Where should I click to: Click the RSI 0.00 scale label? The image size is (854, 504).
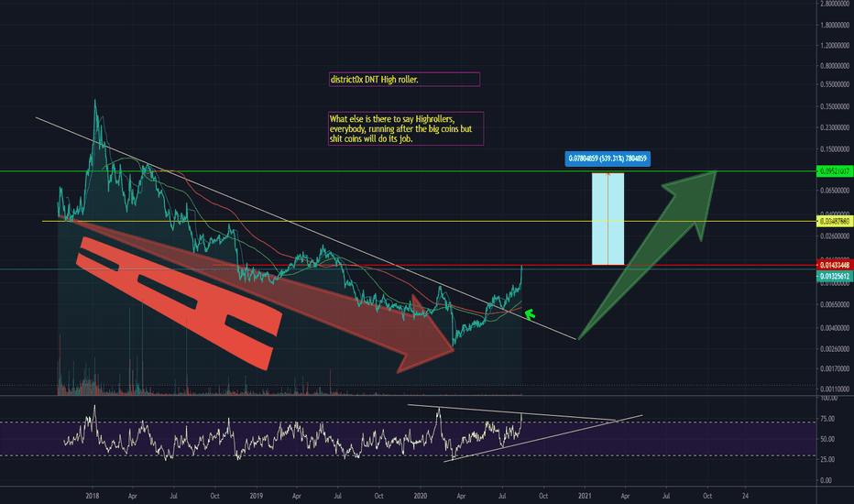(827, 480)
